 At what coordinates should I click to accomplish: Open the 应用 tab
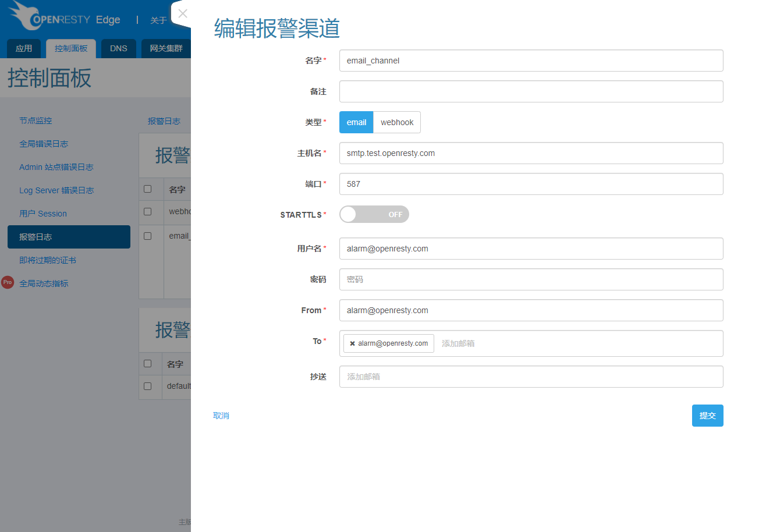point(24,48)
